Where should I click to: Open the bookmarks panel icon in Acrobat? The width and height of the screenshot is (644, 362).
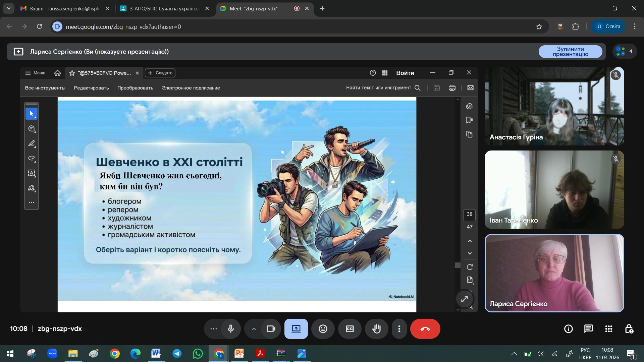[469, 120]
